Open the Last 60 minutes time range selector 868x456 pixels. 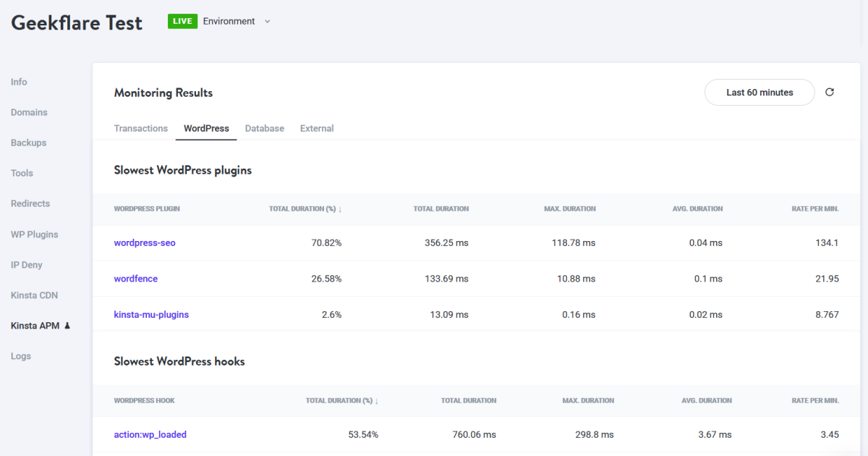pos(759,92)
